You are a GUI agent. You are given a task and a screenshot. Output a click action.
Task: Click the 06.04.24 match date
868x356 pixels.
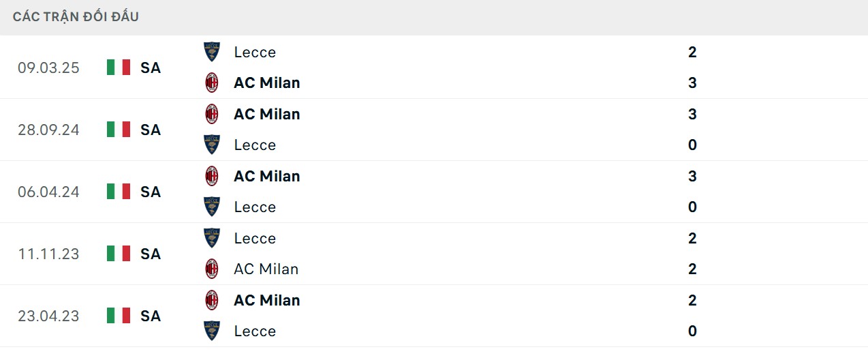(48, 192)
